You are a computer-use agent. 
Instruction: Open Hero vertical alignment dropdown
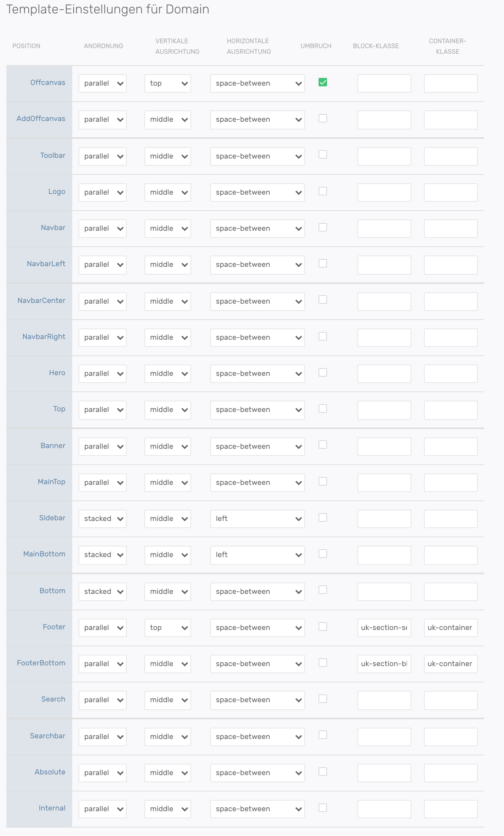pyautogui.click(x=168, y=374)
